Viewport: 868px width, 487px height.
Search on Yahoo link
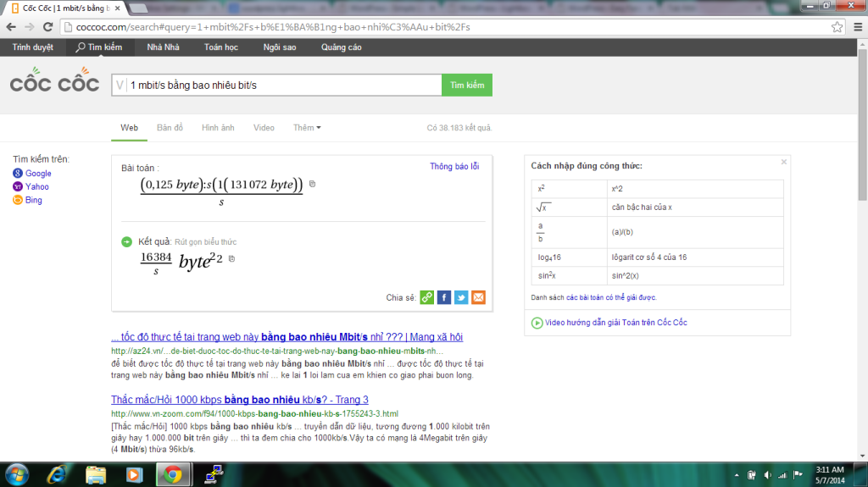coord(37,186)
